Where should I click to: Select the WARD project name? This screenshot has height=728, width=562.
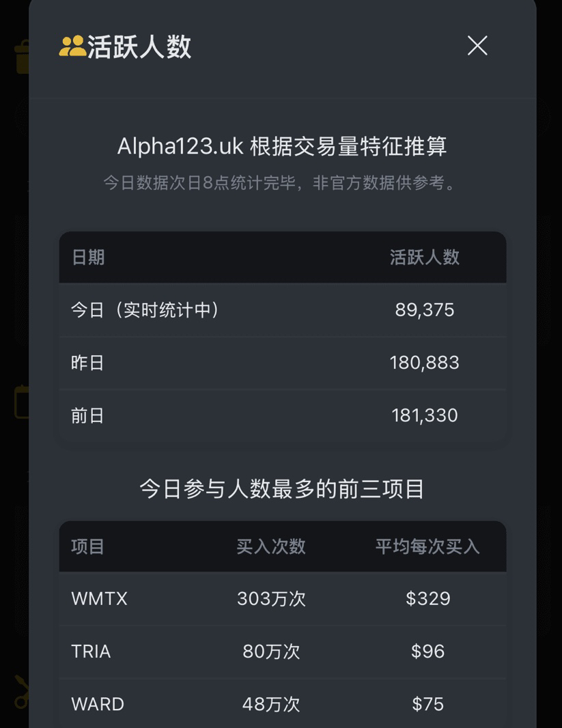pos(98,704)
